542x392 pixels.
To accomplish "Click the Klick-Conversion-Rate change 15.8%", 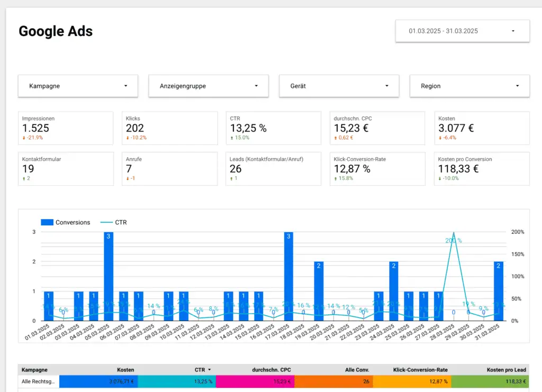I will pos(343,178).
